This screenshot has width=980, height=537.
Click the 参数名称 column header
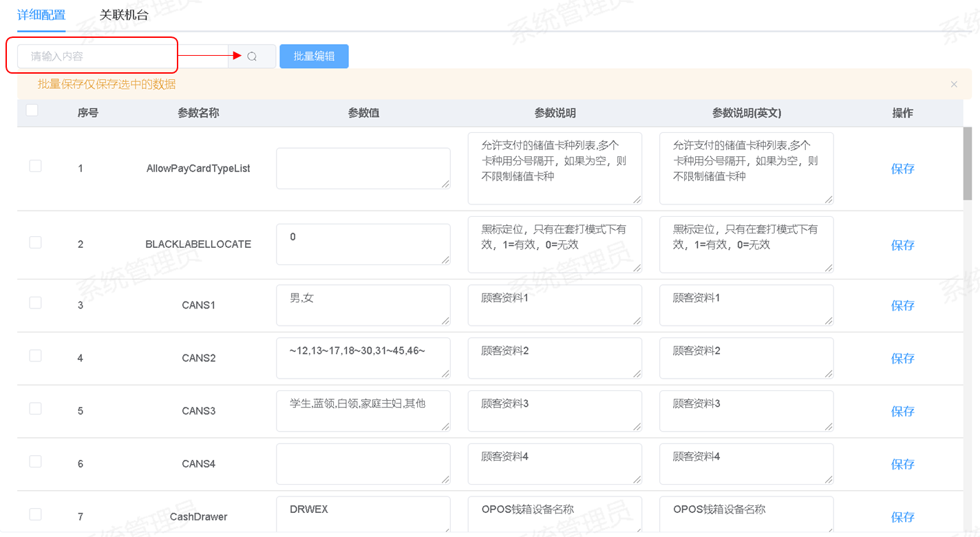coord(198,113)
